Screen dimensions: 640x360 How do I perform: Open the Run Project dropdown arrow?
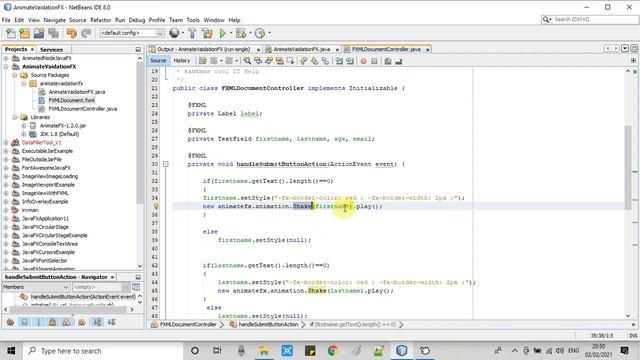[231, 33]
